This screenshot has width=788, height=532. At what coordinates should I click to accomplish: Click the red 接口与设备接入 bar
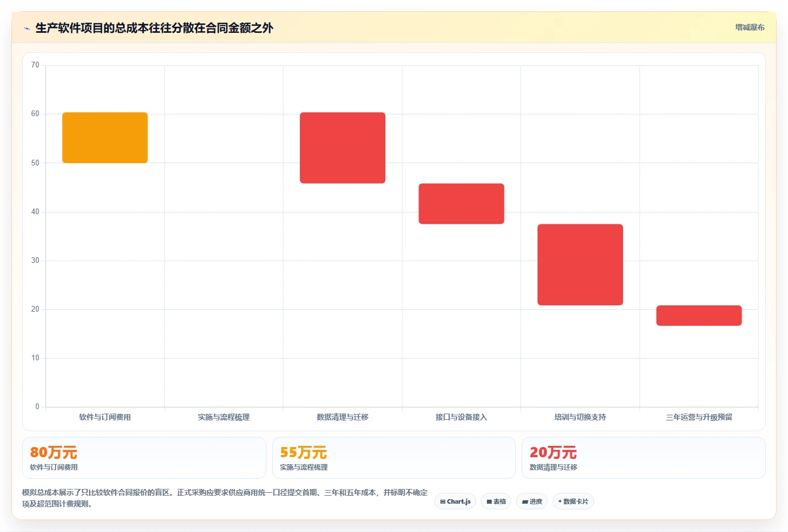461,204
